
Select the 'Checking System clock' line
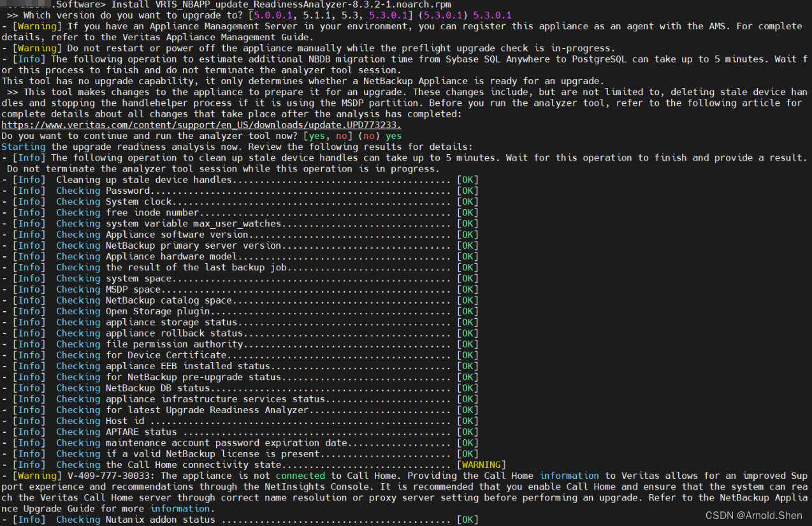pyautogui.click(x=240, y=201)
